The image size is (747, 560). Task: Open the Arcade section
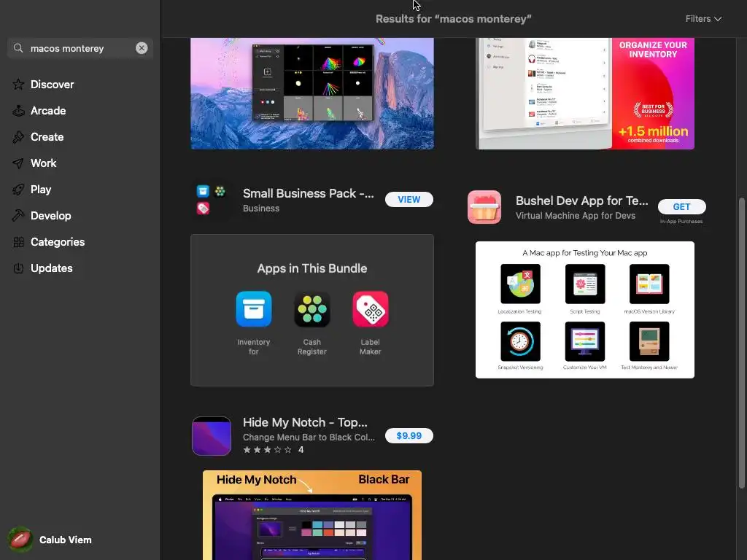coord(48,111)
